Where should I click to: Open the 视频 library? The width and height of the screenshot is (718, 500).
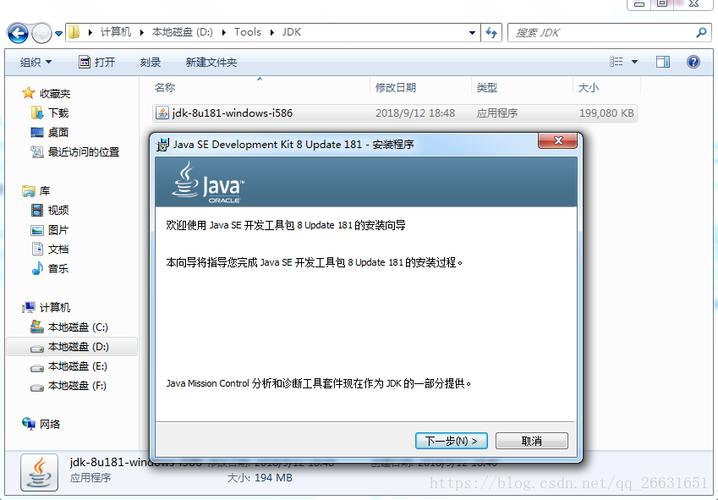pyautogui.click(x=49, y=210)
